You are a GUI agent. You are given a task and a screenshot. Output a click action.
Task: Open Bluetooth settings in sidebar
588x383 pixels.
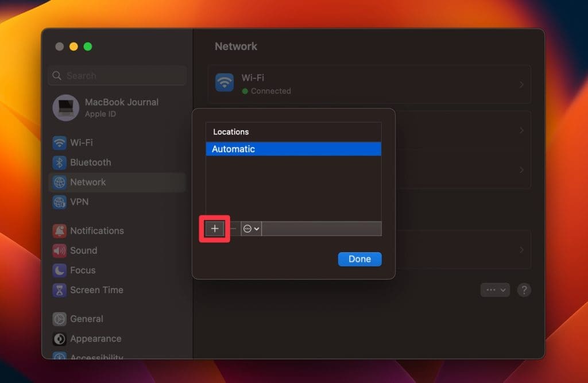(x=117, y=163)
